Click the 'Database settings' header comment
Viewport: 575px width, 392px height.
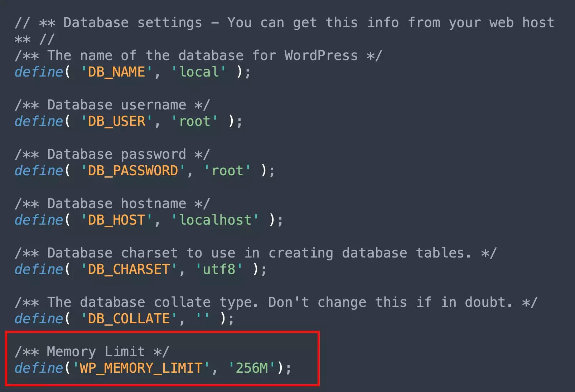pos(284,23)
